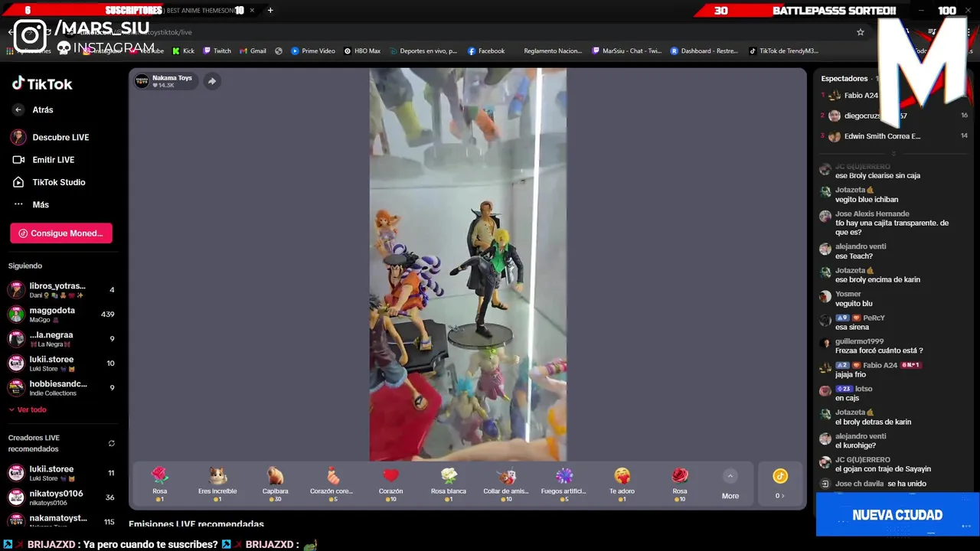Viewport: 980px width, 551px height.
Task: Open the Kick bookmark
Action: pos(183,51)
